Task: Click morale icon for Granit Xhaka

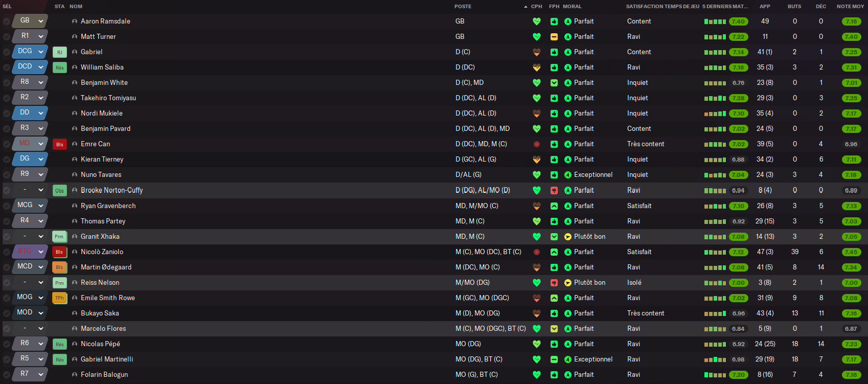Action: 568,237
